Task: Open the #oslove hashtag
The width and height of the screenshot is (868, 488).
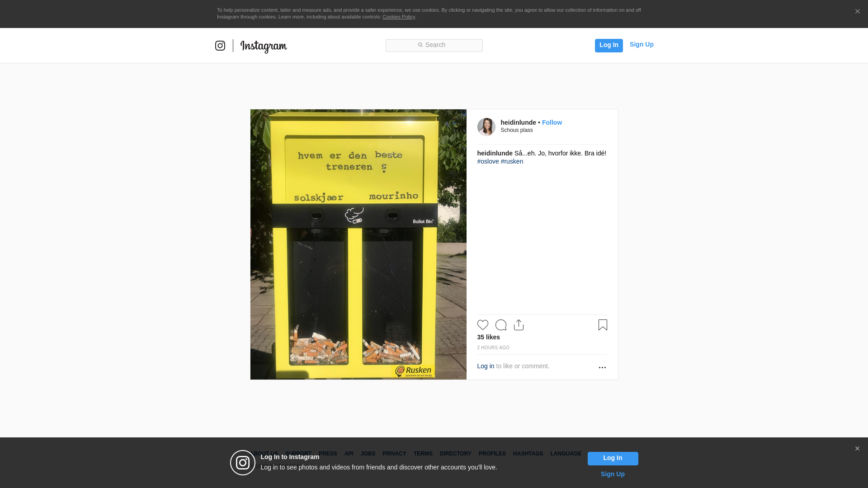Action: click(x=488, y=161)
